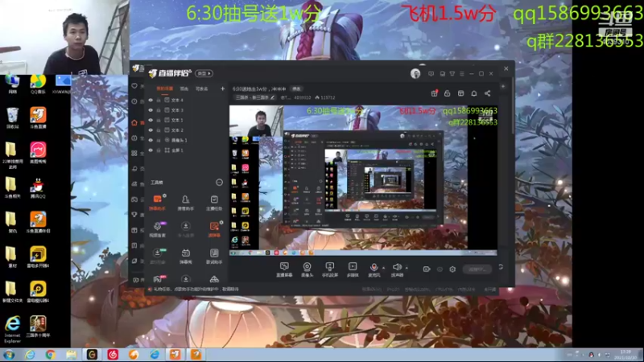Click the gift box icon with red dot

(x=434, y=93)
